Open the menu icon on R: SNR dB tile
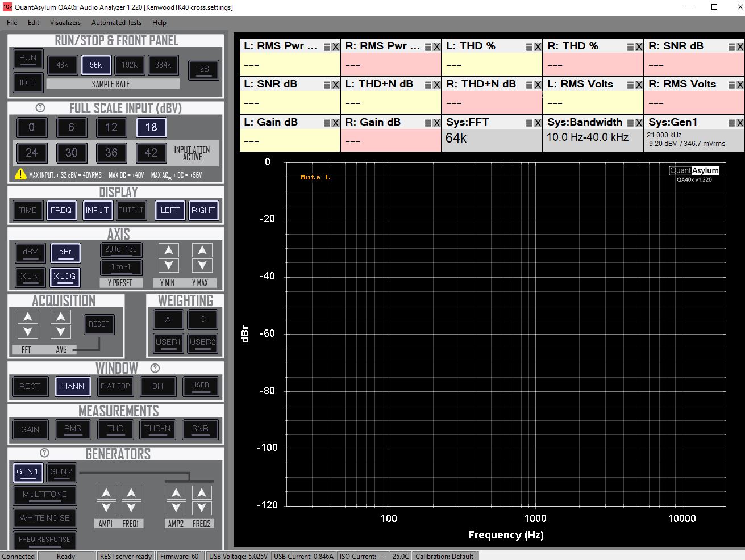The image size is (745, 560). point(732,47)
